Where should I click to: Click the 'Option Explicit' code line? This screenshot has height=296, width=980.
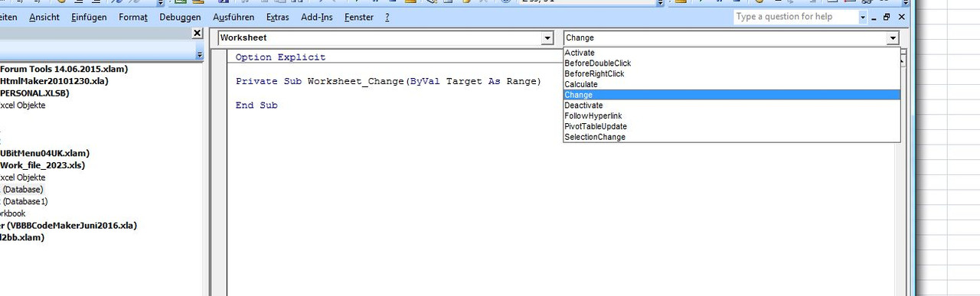coord(280,57)
